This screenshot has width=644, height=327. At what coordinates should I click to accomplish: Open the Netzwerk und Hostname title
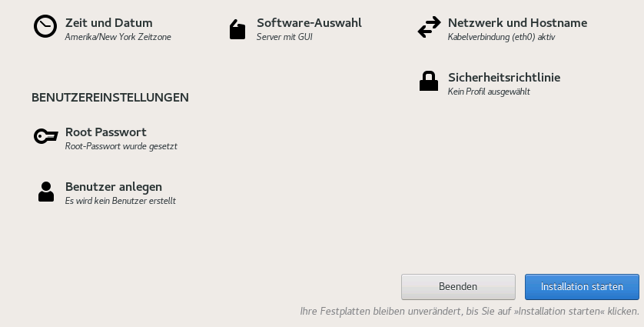517,23
